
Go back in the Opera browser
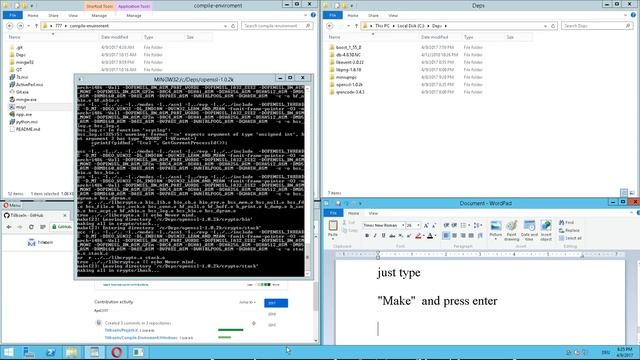[9, 227]
